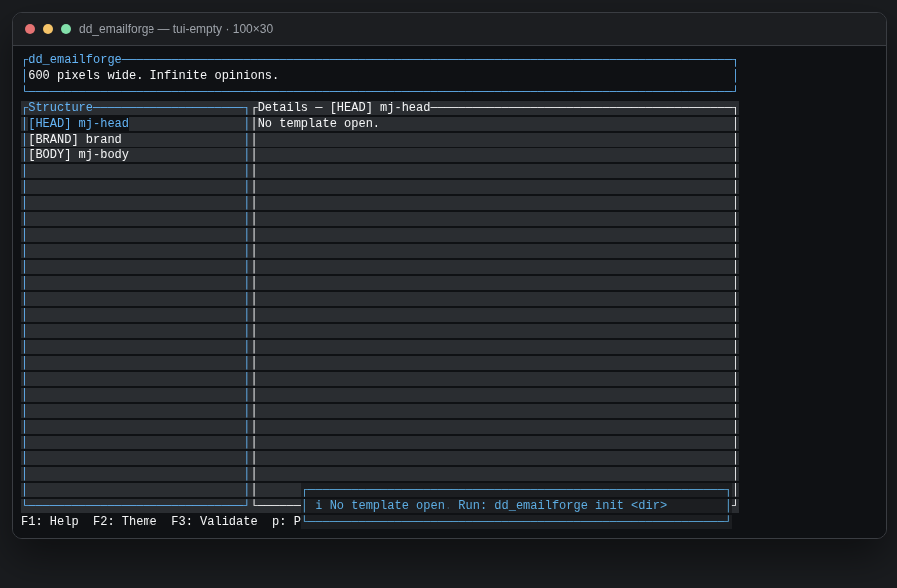The width and height of the screenshot is (897, 588).
Task: Switch theme via the F2: Theme shortcut
Action: [125, 521]
